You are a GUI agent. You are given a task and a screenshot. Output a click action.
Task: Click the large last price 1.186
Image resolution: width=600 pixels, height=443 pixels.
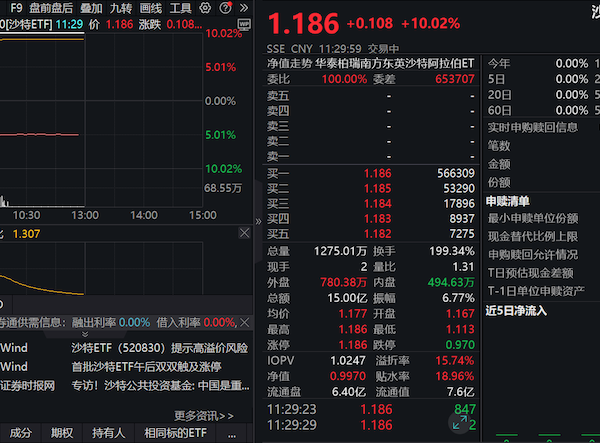[x=303, y=23]
